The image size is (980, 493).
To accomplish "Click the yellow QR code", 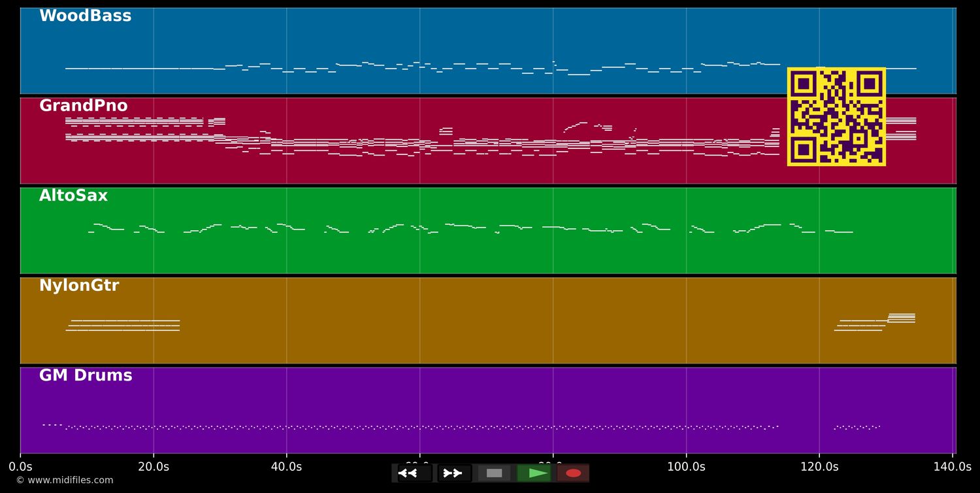I will pyautogui.click(x=836, y=116).
